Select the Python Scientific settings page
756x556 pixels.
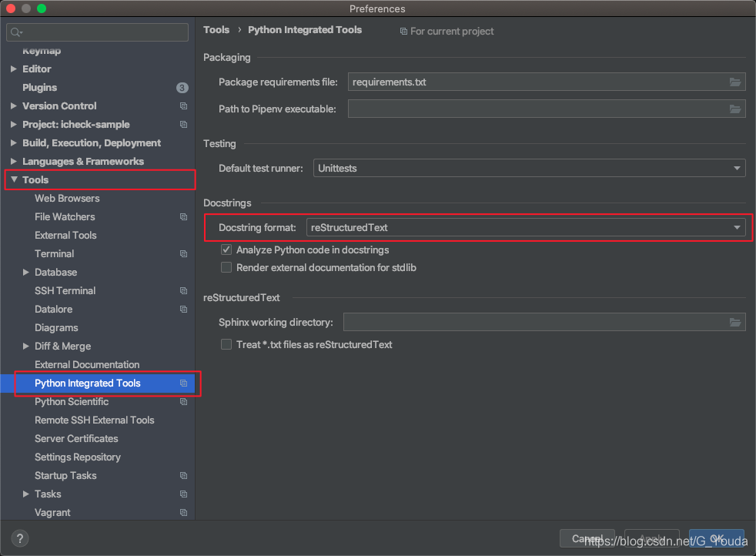[72, 401]
